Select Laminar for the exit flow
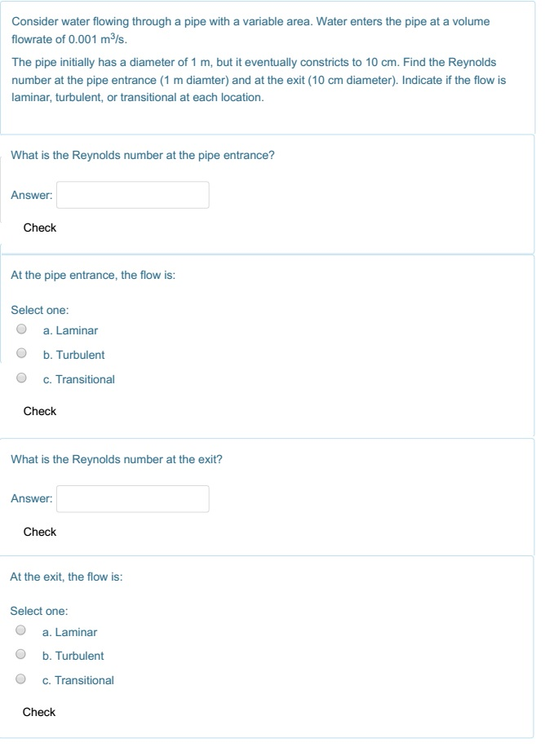 tap(22, 632)
